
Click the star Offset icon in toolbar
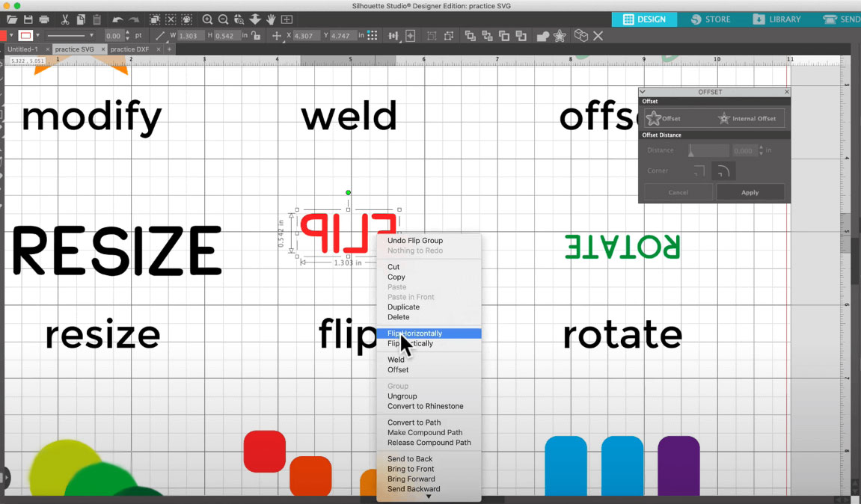[560, 35]
